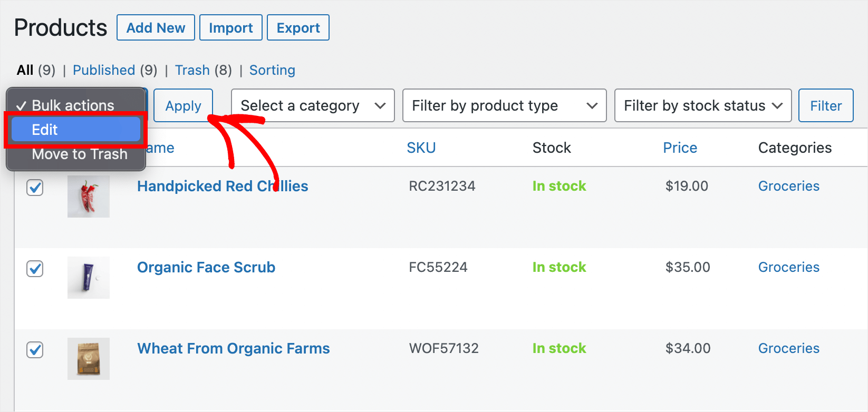868x412 pixels.
Task: Open the Filter by stock status dropdown
Action: pyautogui.click(x=702, y=105)
